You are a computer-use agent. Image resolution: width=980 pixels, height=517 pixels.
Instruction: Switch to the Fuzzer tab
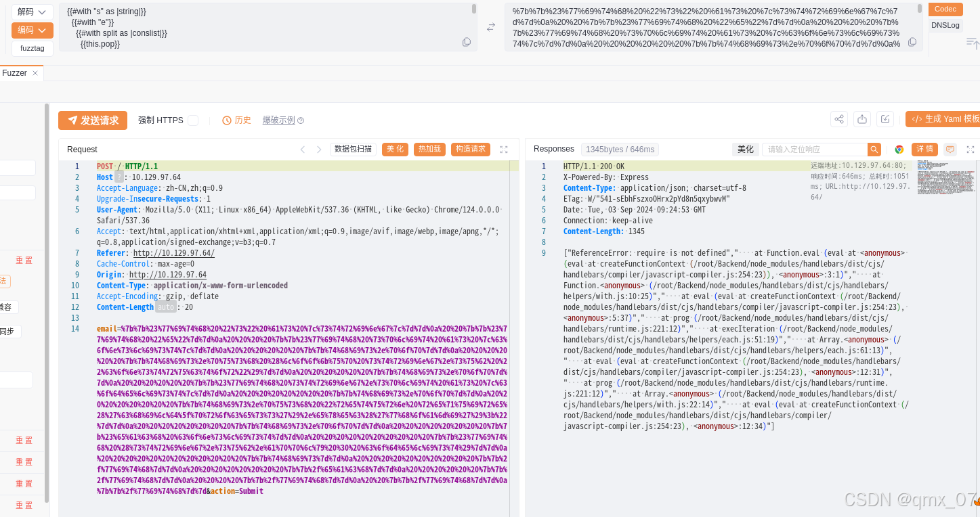tap(14, 73)
